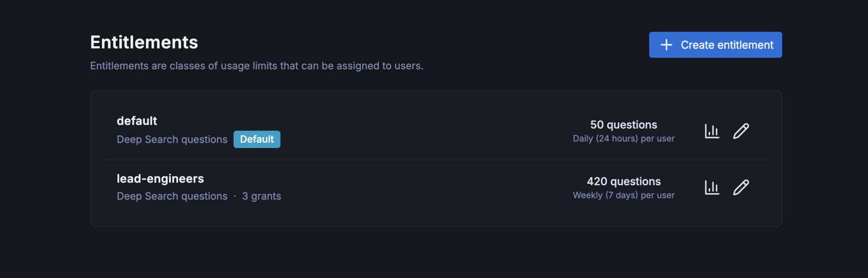The width and height of the screenshot is (868, 278).
Task: Open usage chart for lead-engineers entitlement
Action: coord(711,187)
